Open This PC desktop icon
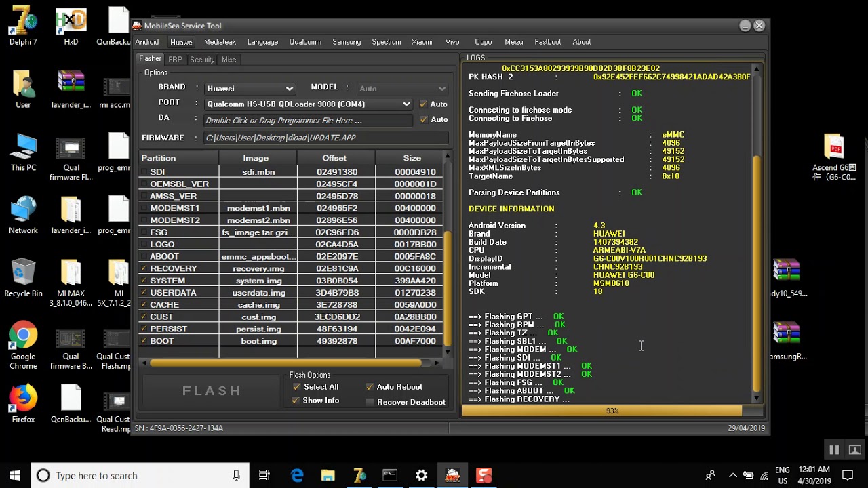Image resolution: width=868 pixels, height=488 pixels. [23, 152]
